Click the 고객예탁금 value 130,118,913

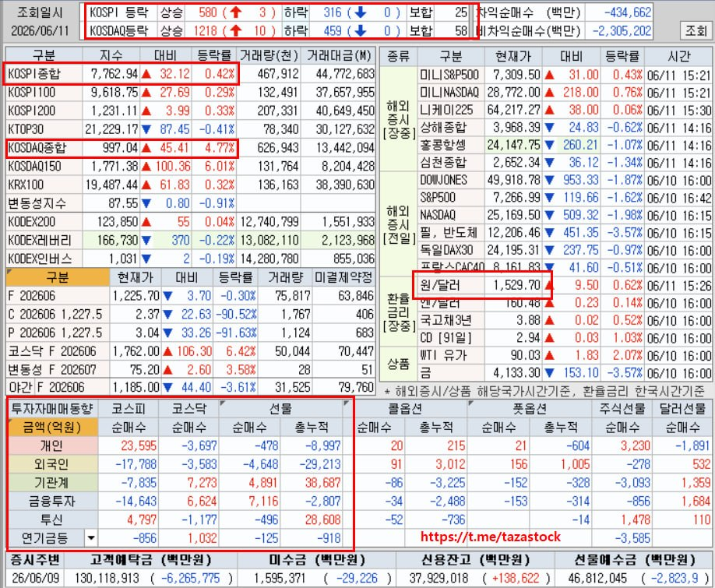click(x=107, y=579)
